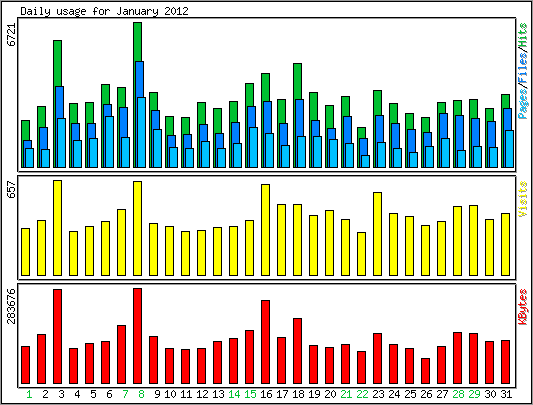Click the 6721 y-axis label
The image size is (533, 405).
pyautogui.click(x=12, y=35)
